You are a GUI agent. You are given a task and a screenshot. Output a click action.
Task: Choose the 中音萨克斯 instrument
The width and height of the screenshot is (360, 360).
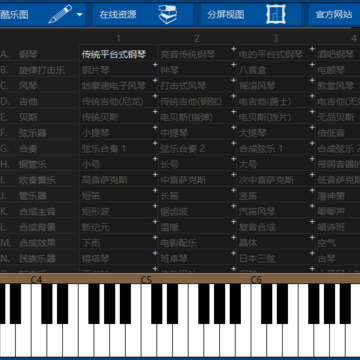tap(183, 180)
